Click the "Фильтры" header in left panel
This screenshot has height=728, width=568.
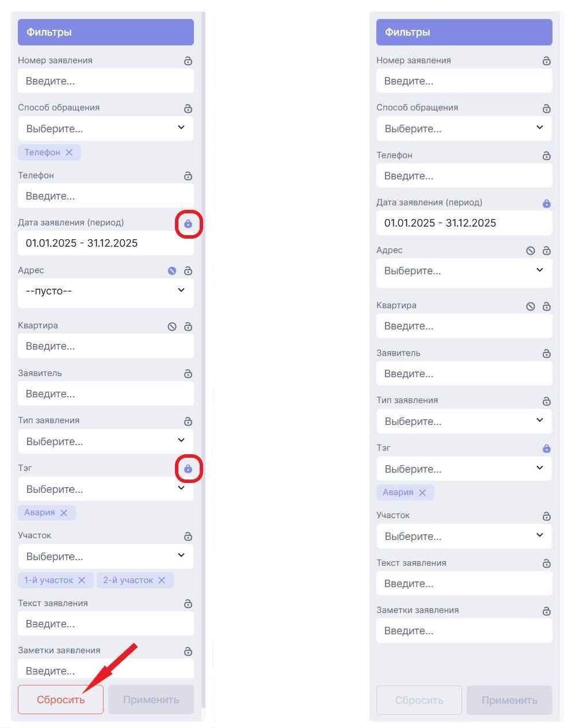(105, 32)
